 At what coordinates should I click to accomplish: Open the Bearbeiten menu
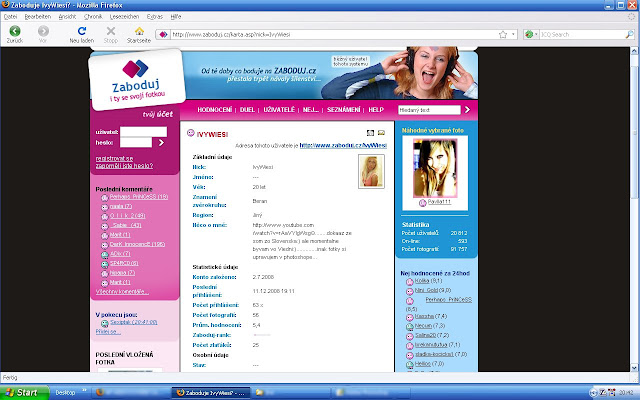pos(38,17)
